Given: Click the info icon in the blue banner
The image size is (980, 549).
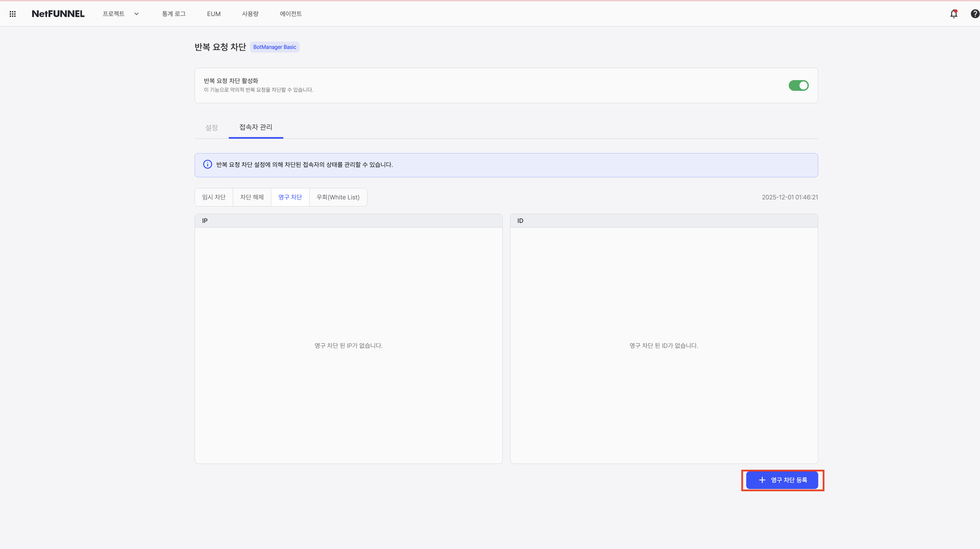Looking at the screenshot, I should pyautogui.click(x=207, y=165).
